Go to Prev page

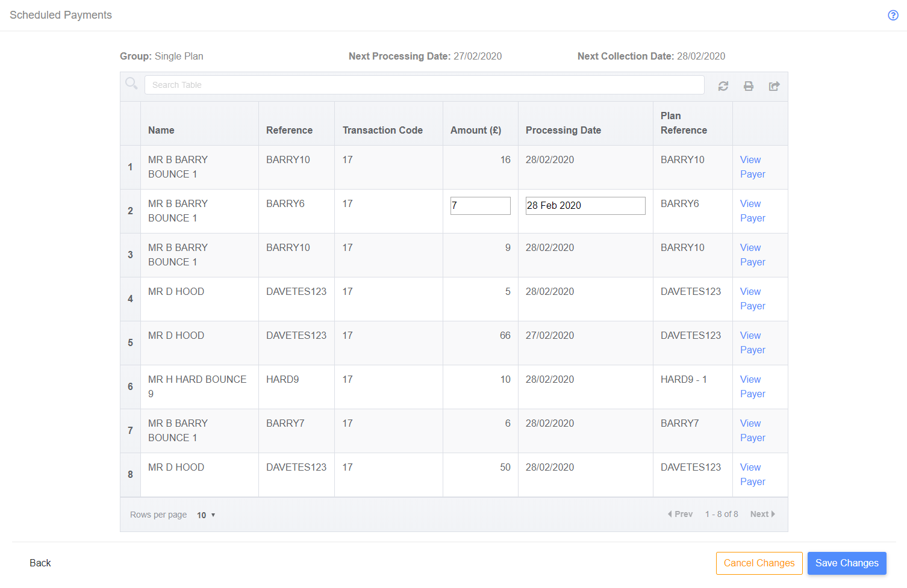point(681,514)
